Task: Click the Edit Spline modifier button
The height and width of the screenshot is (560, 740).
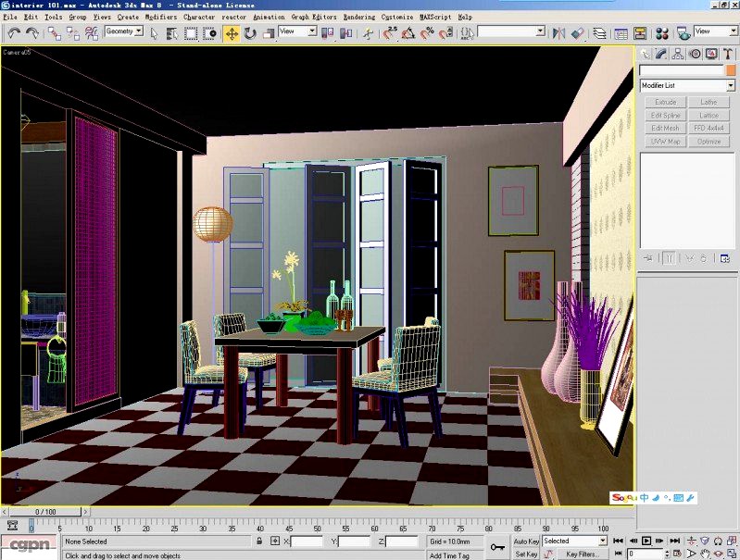Action: tap(665, 115)
